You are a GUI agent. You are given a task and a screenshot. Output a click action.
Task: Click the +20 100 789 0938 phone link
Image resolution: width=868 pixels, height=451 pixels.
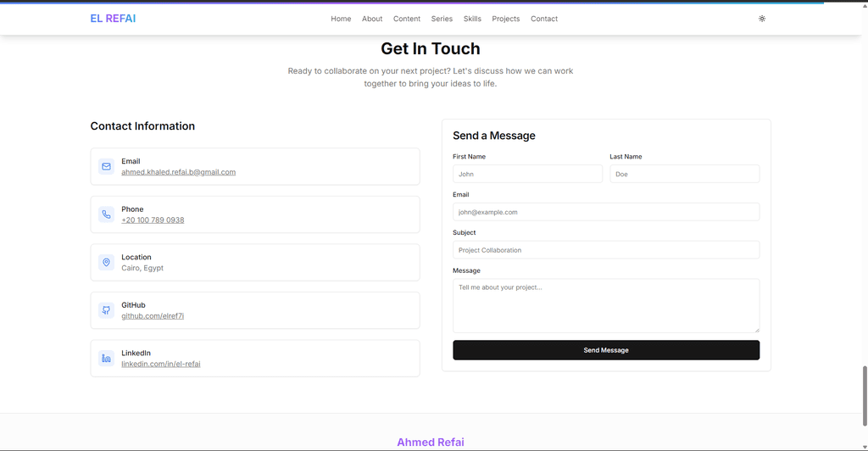click(153, 220)
